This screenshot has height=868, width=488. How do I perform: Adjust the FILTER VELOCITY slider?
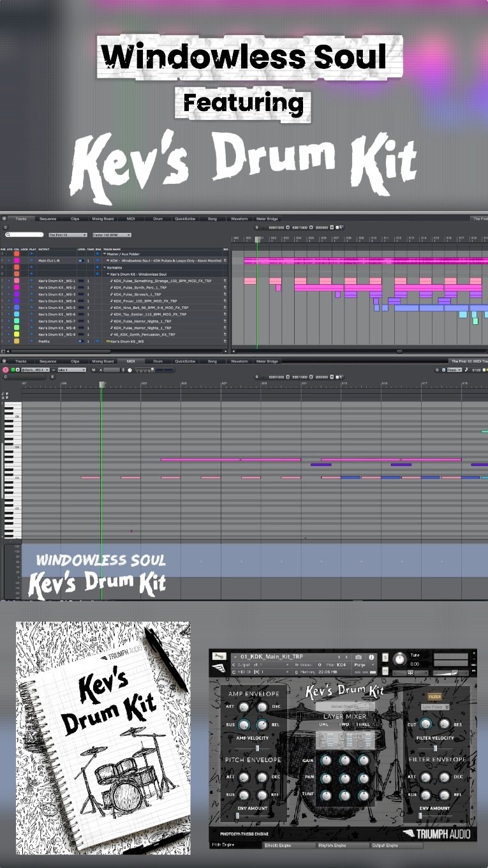click(x=435, y=748)
